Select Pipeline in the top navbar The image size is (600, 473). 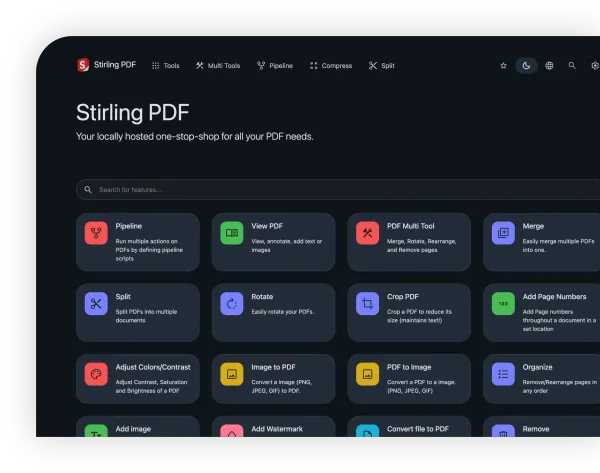pos(275,66)
